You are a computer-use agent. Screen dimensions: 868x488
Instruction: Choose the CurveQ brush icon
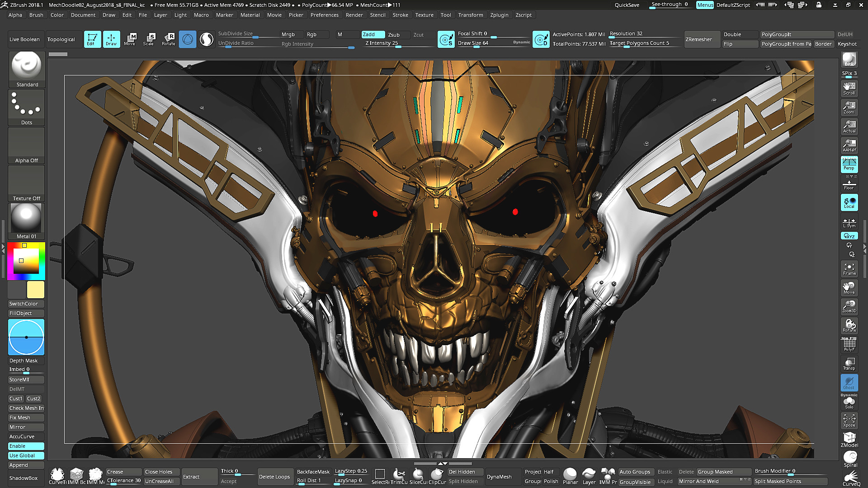[x=851, y=479]
